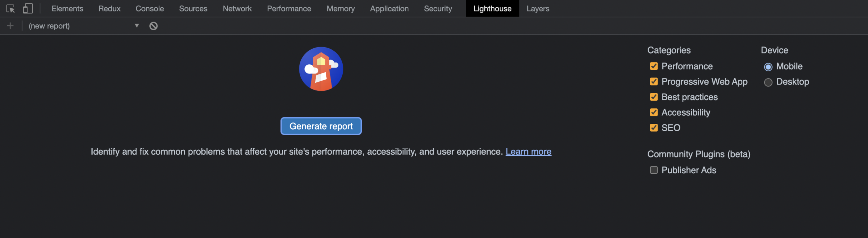Open the Application tab

pyautogui.click(x=389, y=8)
